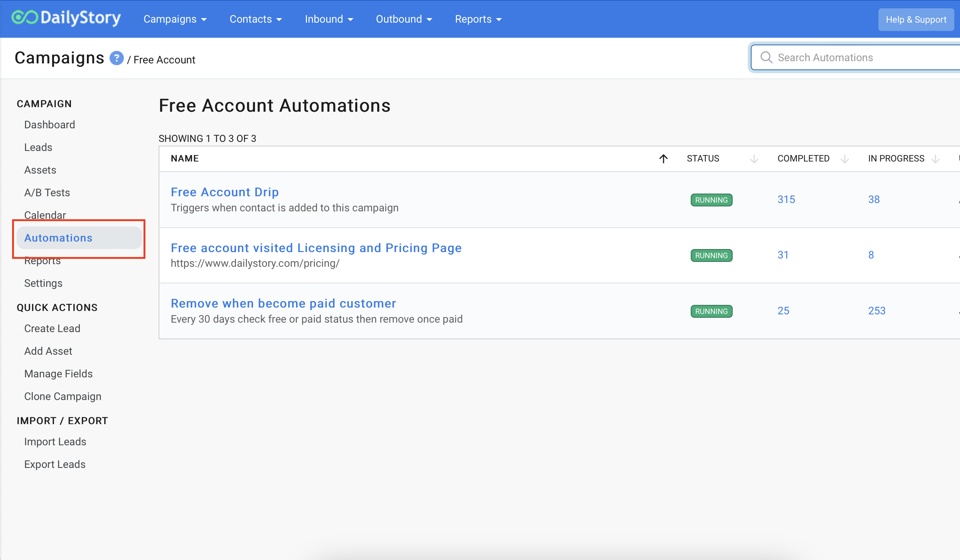Click the Help & Support button

click(915, 19)
